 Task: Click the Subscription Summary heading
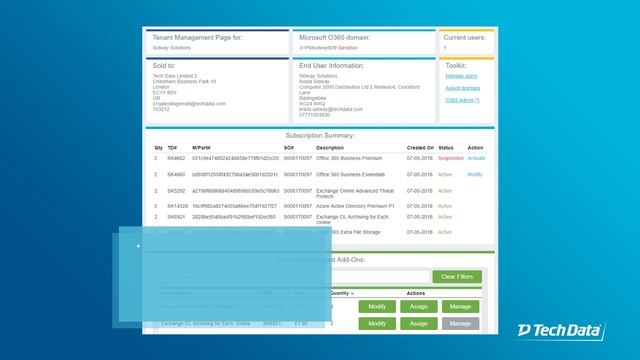[x=320, y=136]
